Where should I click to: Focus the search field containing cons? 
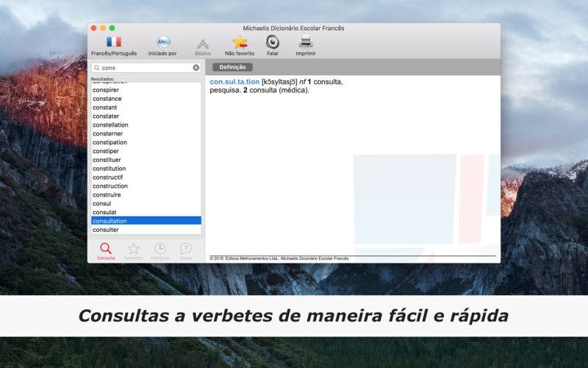[x=146, y=68]
